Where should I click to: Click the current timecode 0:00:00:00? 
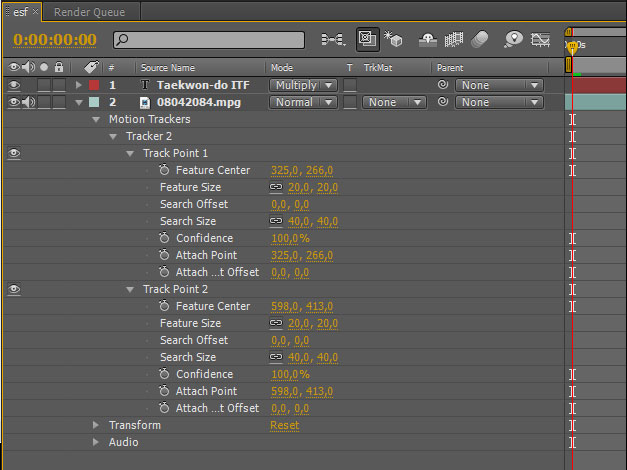[55, 40]
